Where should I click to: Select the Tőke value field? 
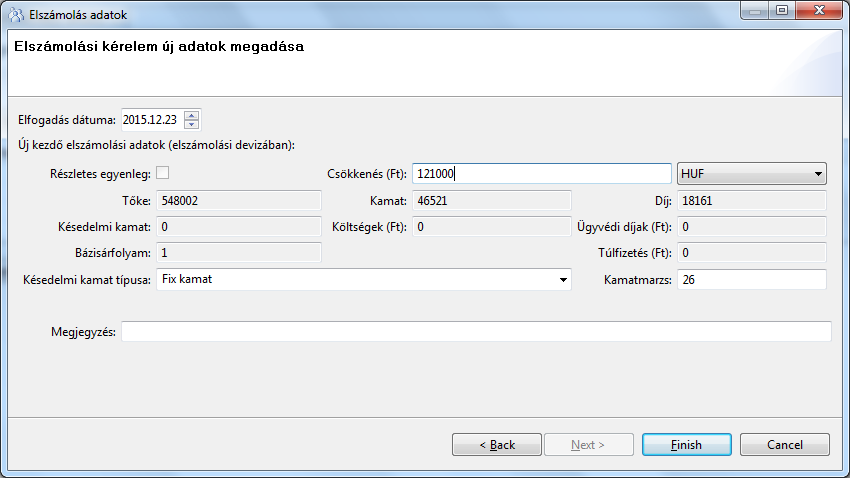click(x=238, y=201)
